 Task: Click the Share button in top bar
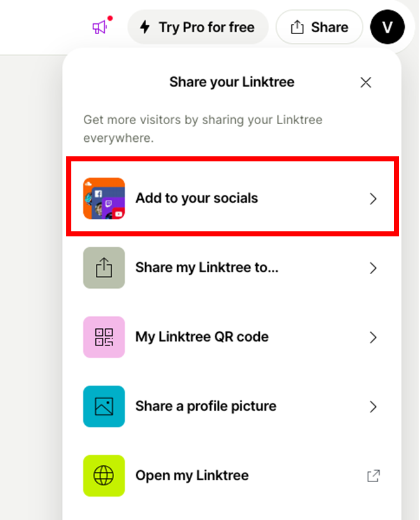(x=319, y=27)
